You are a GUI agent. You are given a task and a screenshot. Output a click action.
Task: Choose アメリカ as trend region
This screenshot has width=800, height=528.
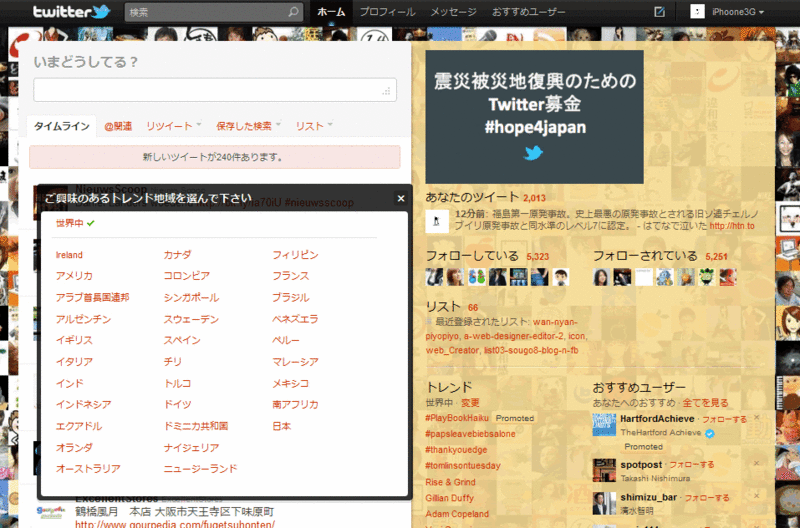tap(74, 276)
